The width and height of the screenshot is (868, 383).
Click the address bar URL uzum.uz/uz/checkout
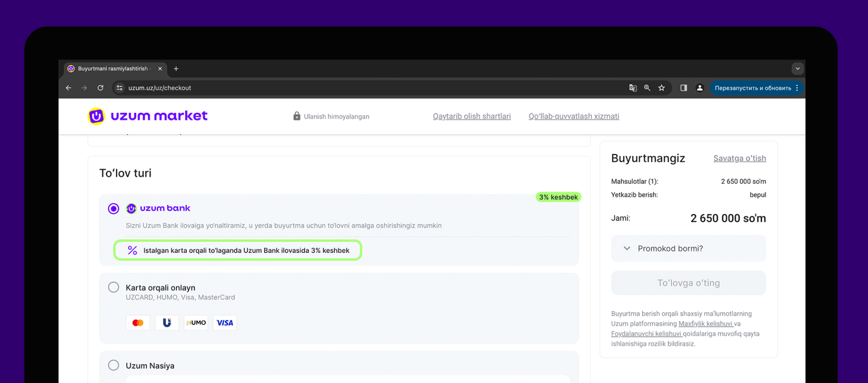(x=159, y=88)
